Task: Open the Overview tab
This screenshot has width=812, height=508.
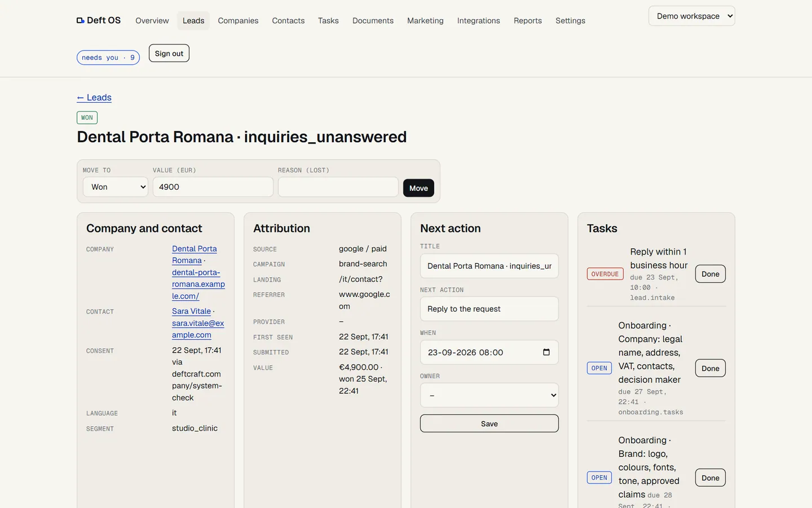Action: (x=152, y=20)
